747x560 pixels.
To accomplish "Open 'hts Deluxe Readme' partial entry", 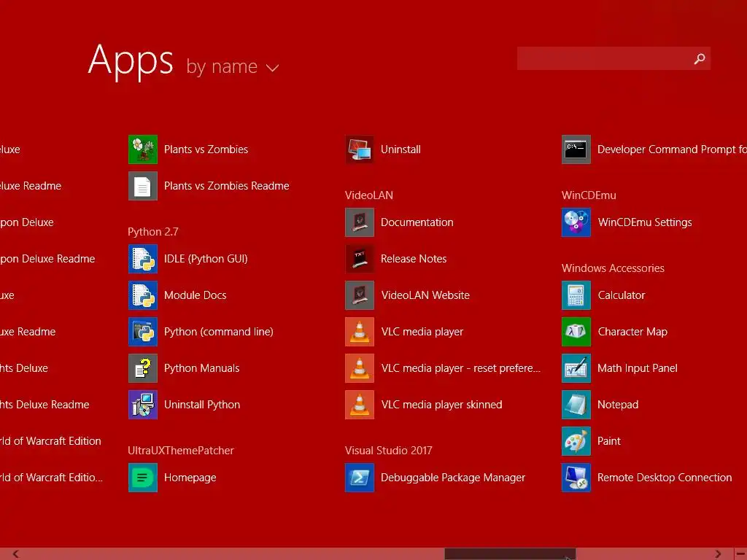I will click(x=44, y=405).
